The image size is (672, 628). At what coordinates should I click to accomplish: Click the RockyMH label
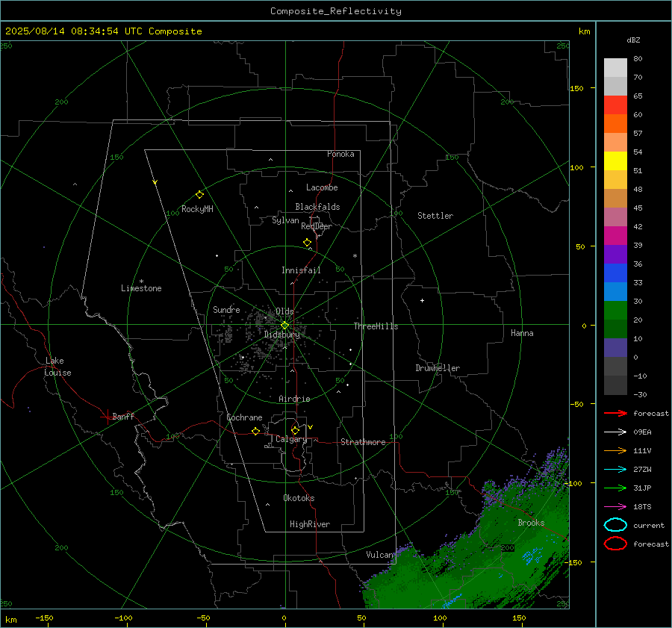click(x=197, y=209)
